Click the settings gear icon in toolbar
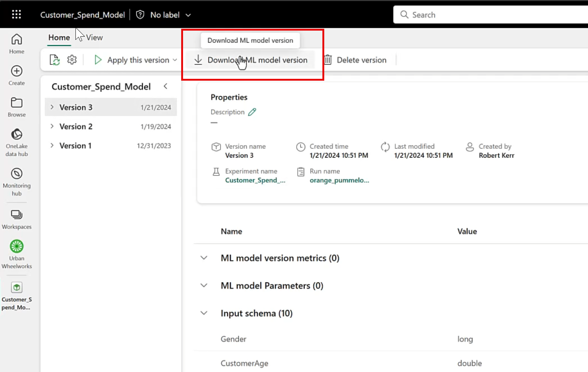588x372 pixels. (x=72, y=60)
